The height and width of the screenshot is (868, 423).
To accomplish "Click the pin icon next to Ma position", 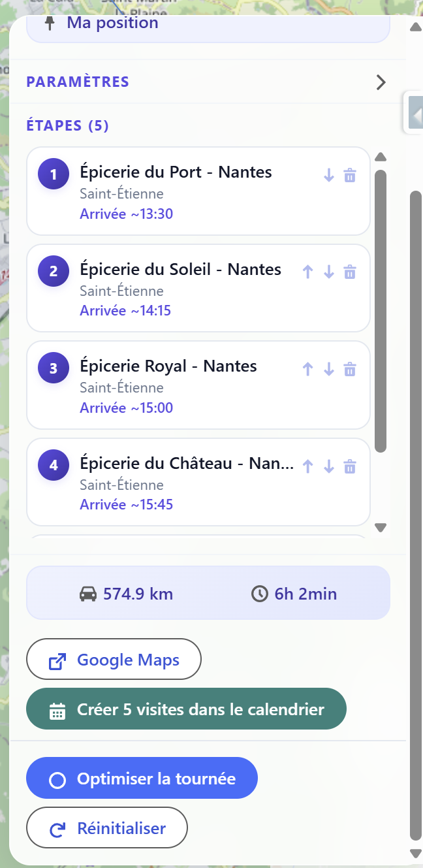I will (52, 22).
